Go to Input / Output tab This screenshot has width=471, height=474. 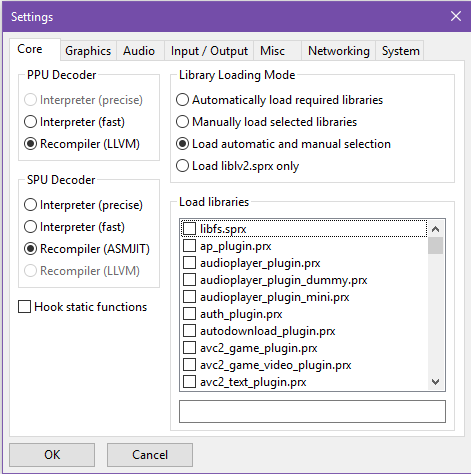(209, 51)
